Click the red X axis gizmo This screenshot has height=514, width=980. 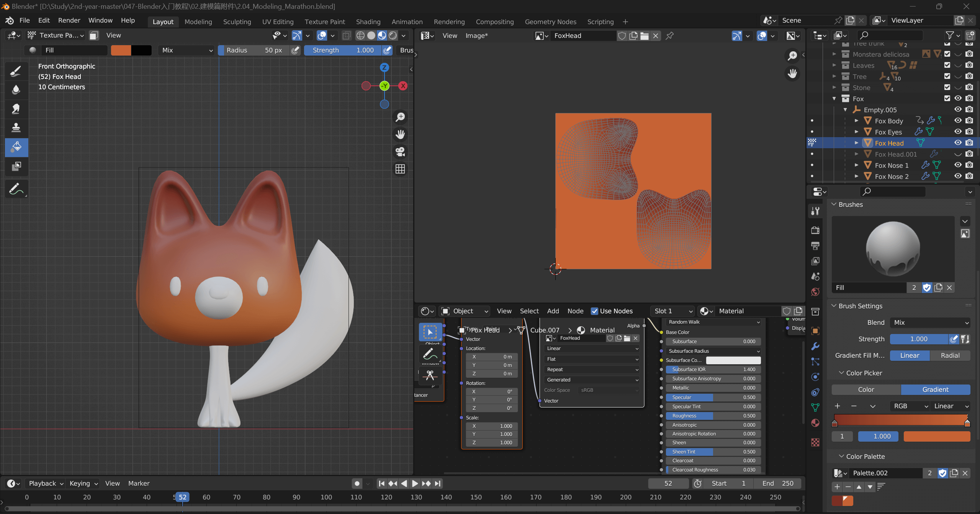click(403, 86)
